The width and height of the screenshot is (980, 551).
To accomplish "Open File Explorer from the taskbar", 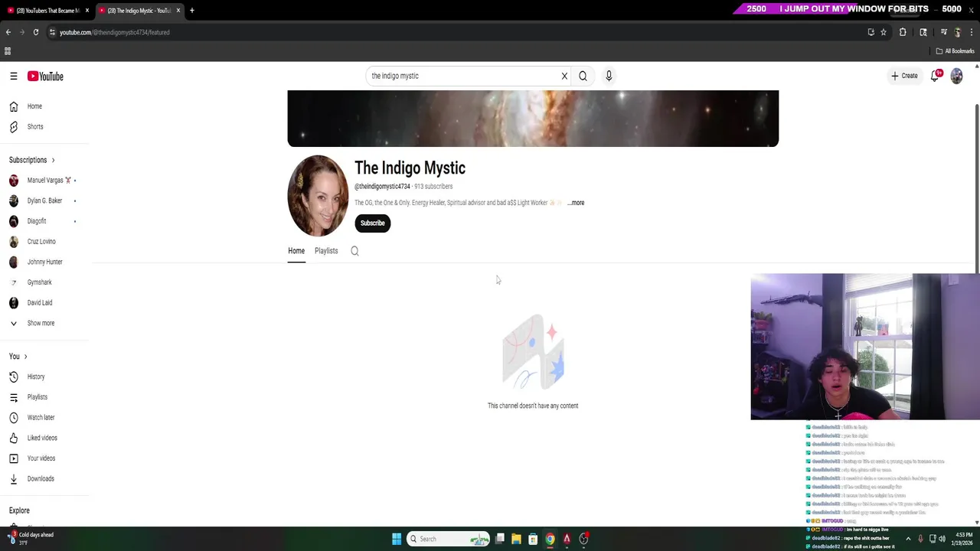I will pyautogui.click(x=516, y=539).
